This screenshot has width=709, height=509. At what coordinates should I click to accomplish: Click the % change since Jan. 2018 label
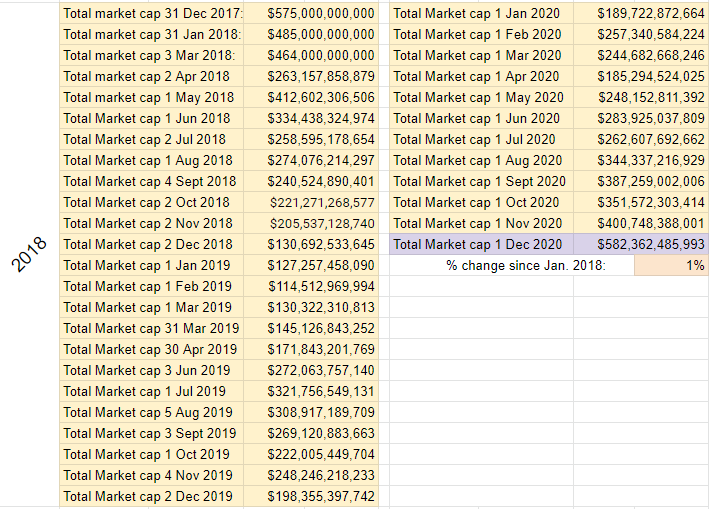(526, 265)
